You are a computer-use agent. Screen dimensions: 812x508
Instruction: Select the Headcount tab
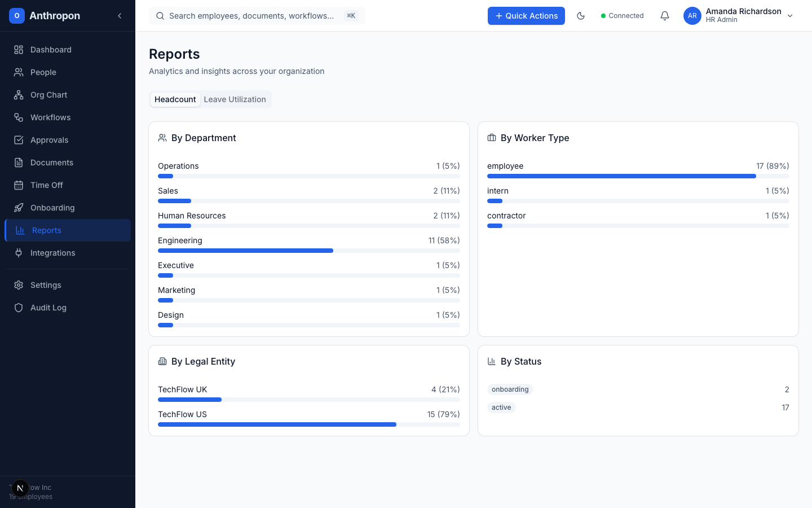pyautogui.click(x=175, y=99)
